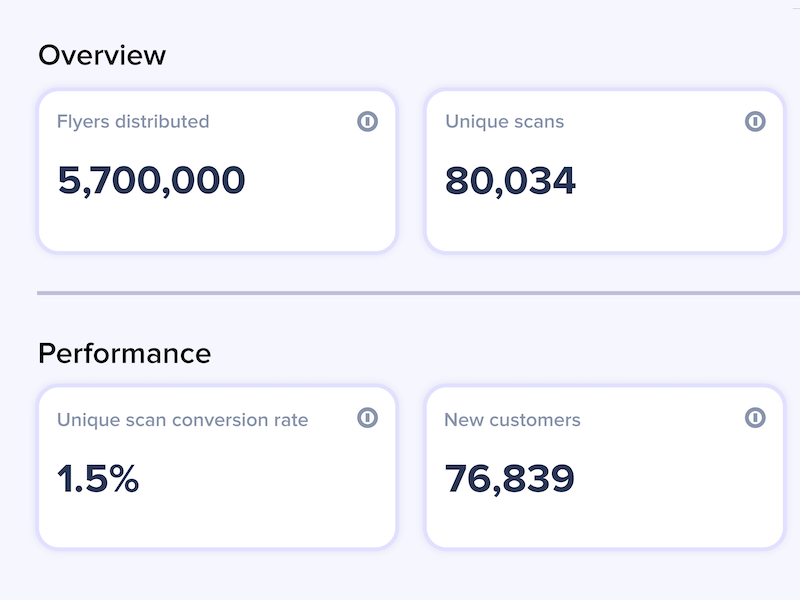Click empty space beneath the 76,839 figure
This screenshot has height=600, width=800.
click(605, 521)
